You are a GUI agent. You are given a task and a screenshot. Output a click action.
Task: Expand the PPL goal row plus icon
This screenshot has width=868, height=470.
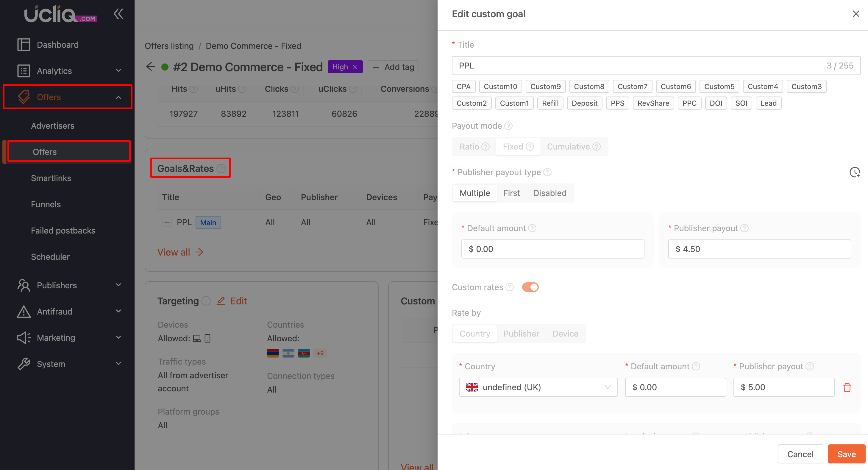tap(167, 222)
